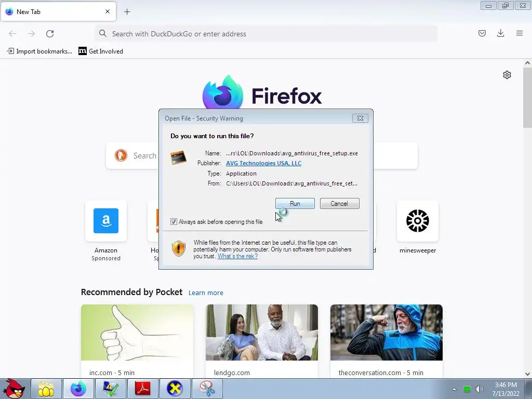Open the AVG Technologies USA, LLC publisher link
This screenshot has width=532, height=399.
(263, 163)
